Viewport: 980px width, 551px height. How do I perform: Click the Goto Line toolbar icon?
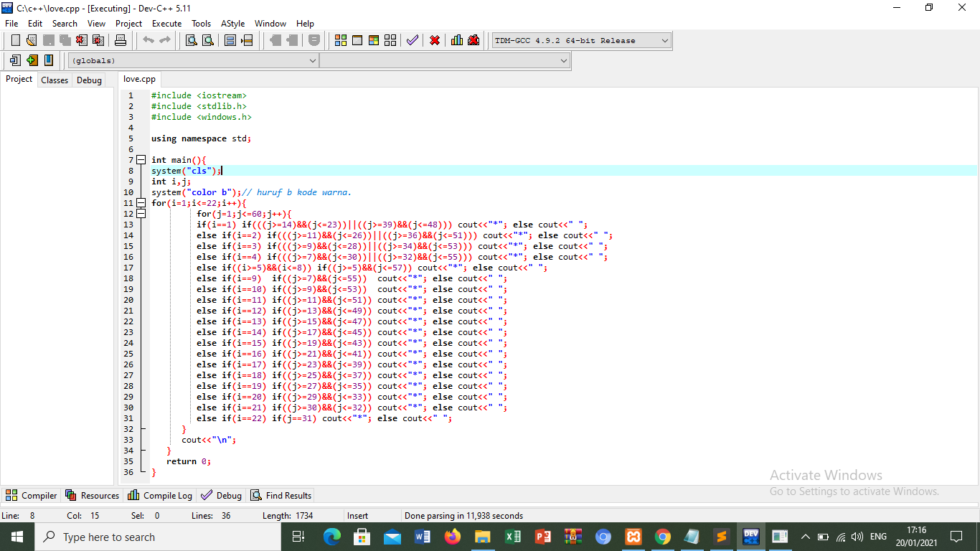pos(247,40)
